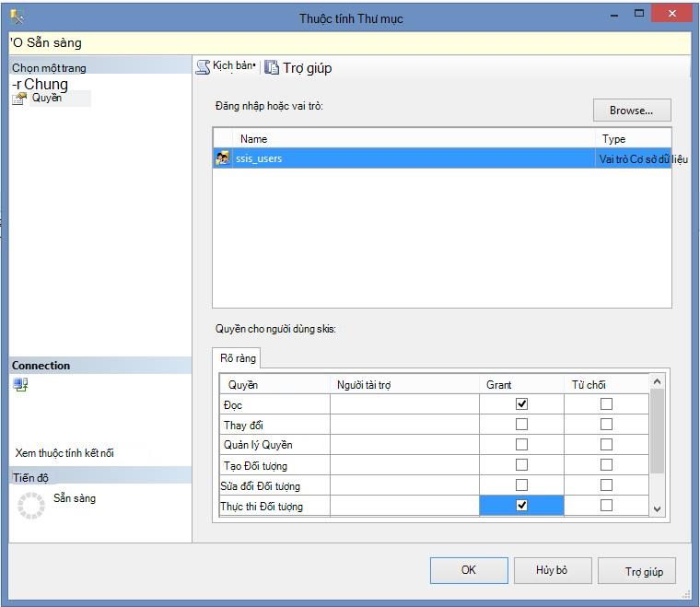Click the Browse... button

[x=632, y=111]
